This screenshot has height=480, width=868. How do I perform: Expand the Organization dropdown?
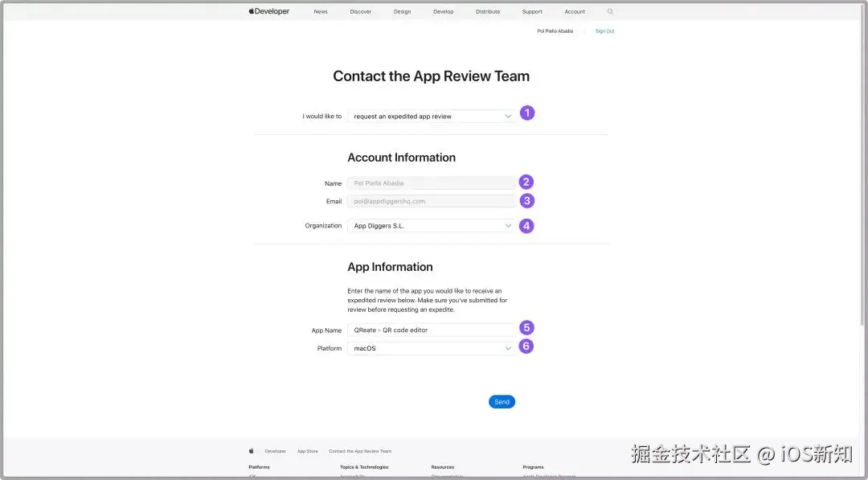[x=432, y=226]
